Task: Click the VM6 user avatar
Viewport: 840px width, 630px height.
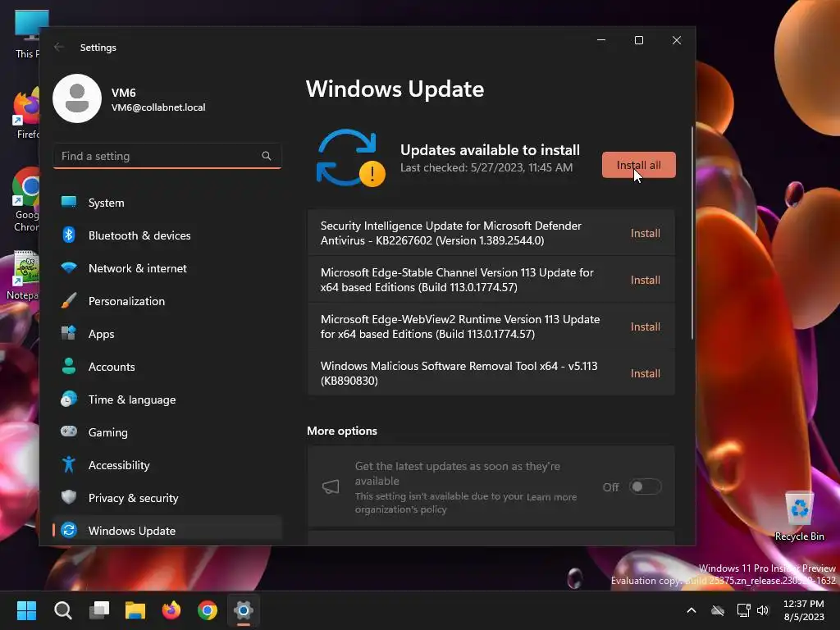Action: coord(77,98)
